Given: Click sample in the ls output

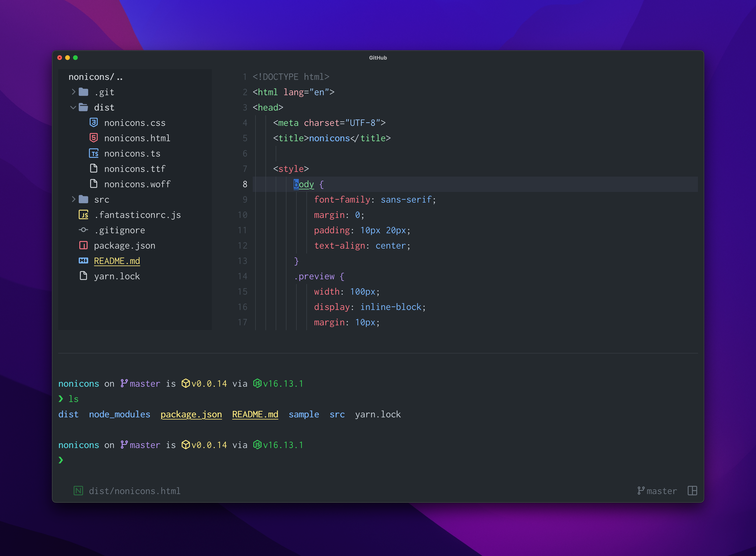Looking at the screenshot, I should 304,414.
